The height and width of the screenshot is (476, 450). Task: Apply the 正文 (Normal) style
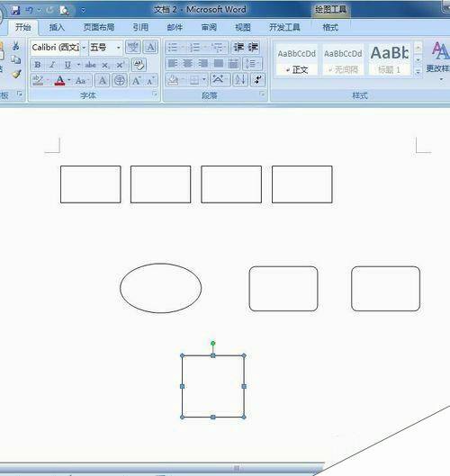(x=297, y=59)
